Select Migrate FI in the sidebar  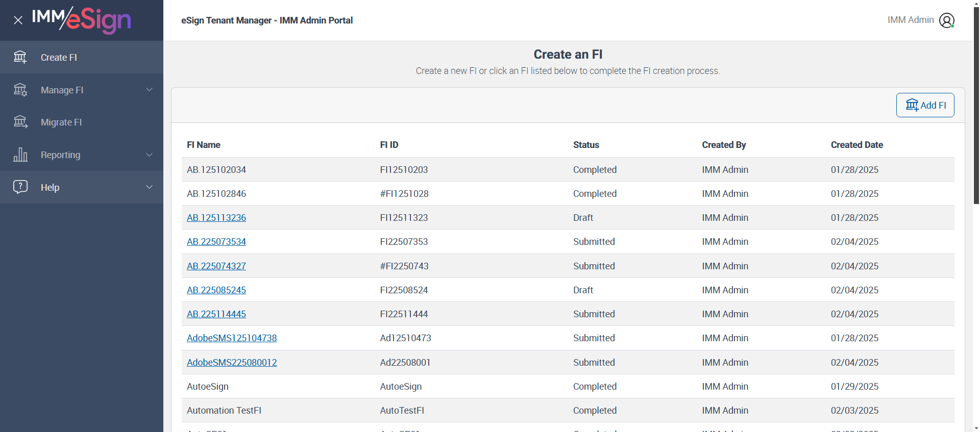click(61, 122)
